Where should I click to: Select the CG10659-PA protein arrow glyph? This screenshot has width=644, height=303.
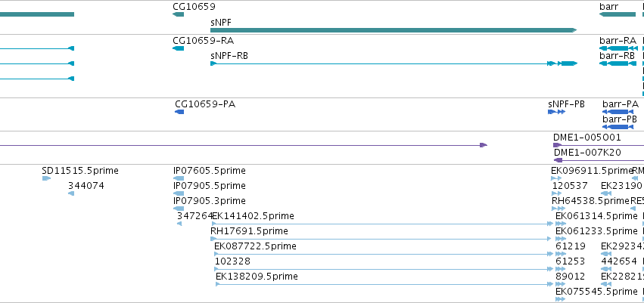coord(179,112)
